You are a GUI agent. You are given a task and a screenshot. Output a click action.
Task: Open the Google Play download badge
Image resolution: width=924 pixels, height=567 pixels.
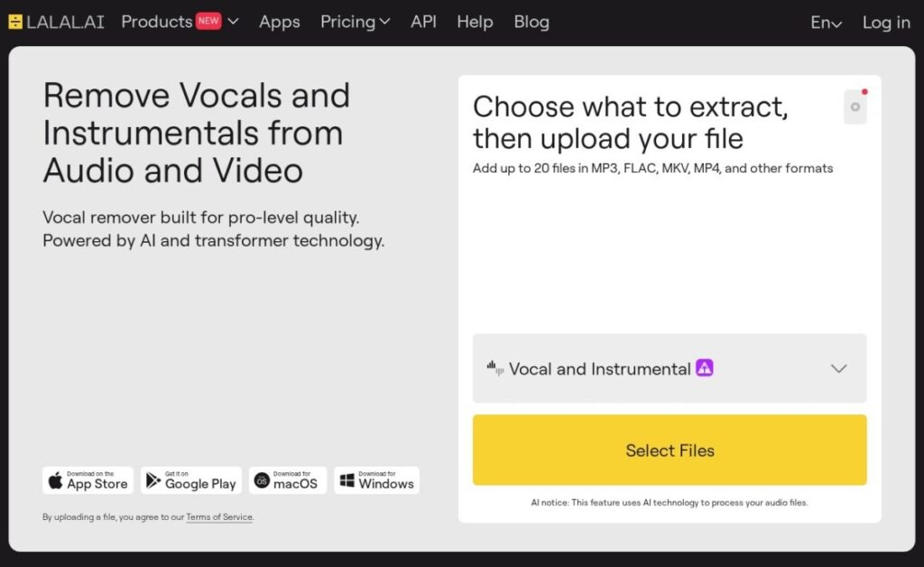coord(191,480)
